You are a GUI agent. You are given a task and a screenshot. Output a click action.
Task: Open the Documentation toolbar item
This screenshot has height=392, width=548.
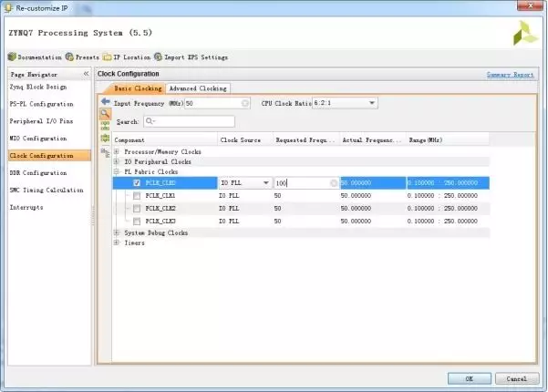[35, 57]
